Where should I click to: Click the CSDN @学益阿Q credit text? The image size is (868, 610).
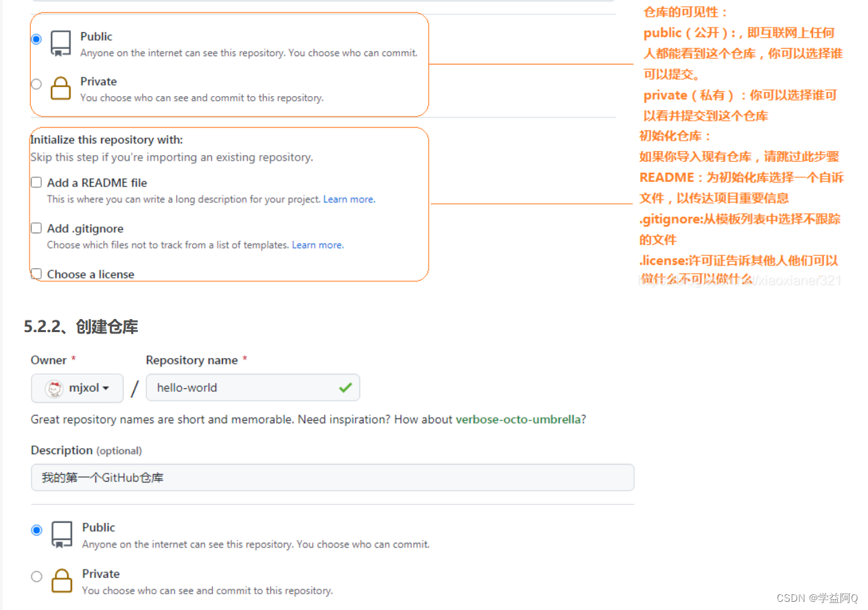pyautogui.click(x=819, y=598)
